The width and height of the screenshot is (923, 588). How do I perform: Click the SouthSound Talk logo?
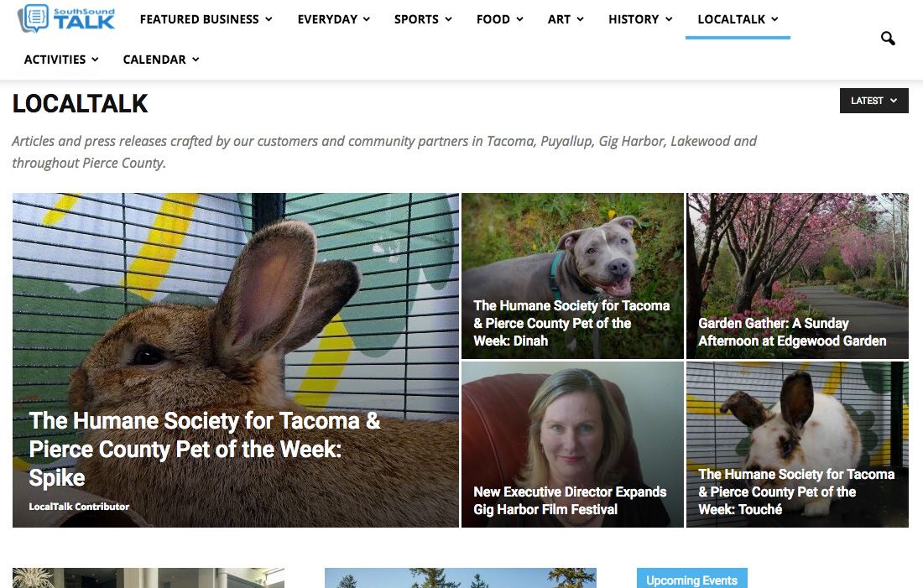tap(66, 18)
